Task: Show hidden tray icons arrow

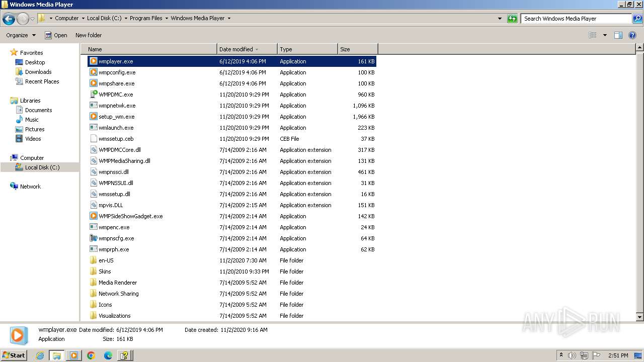Action: (561, 355)
